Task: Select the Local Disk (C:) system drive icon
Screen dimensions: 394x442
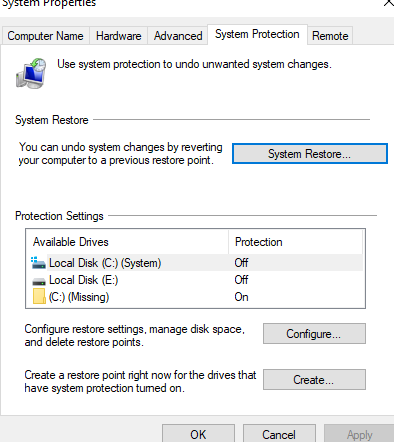Action: tap(38, 263)
